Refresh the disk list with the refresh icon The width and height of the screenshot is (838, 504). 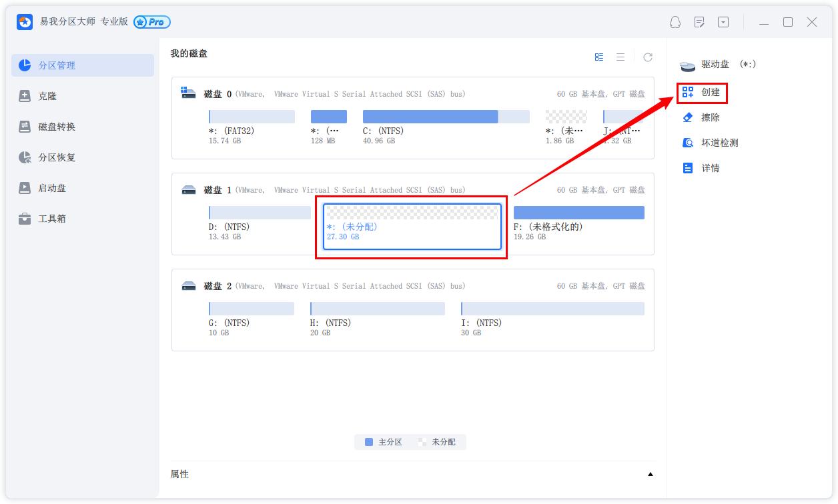647,57
